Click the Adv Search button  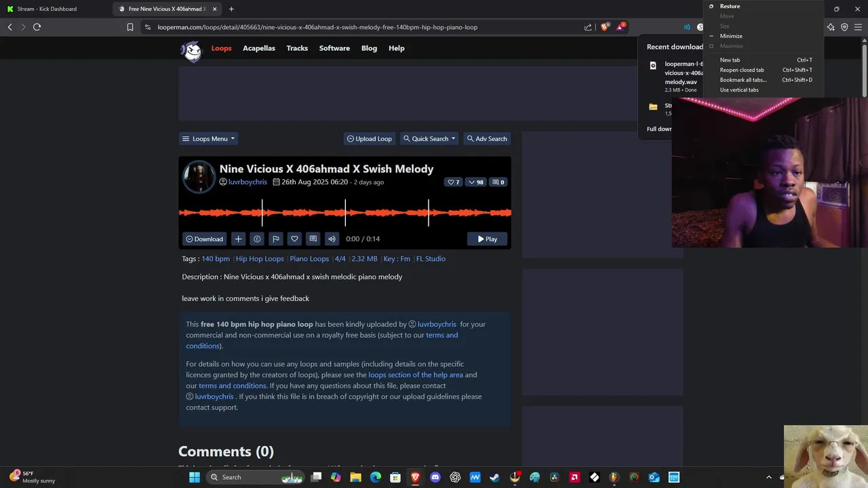(487, 139)
